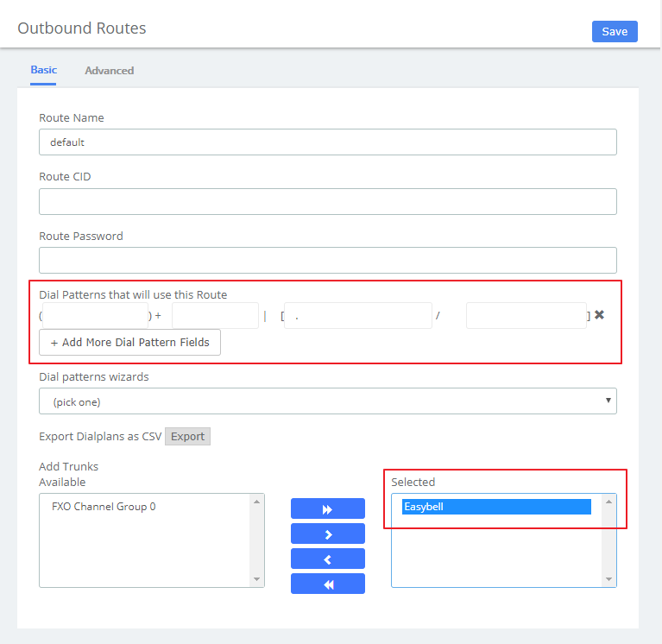Open the Dial patterns wizards dropdown
This screenshot has width=662, height=644.
click(x=327, y=401)
